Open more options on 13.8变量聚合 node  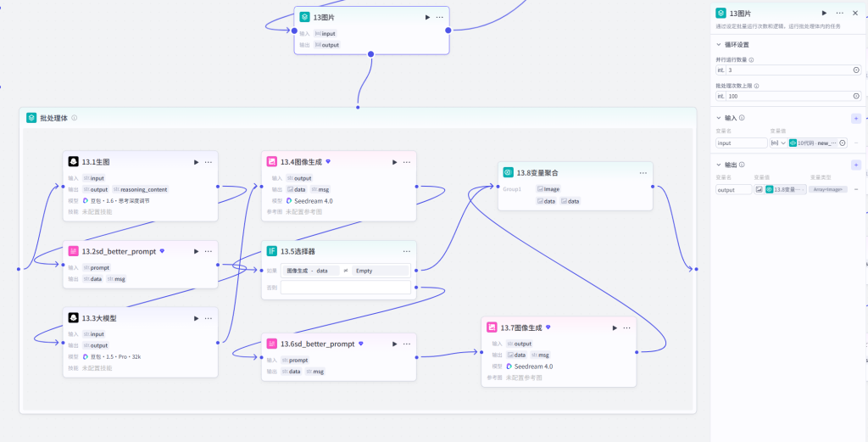coord(643,173)
